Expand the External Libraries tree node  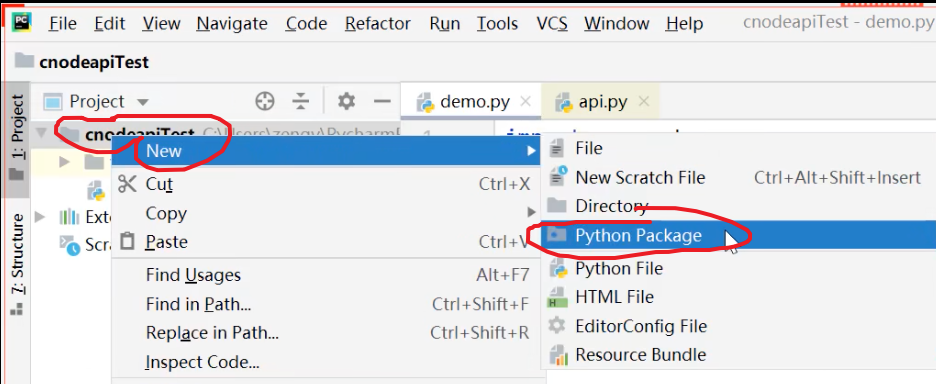pyautogui.click(x=40, y=216)
